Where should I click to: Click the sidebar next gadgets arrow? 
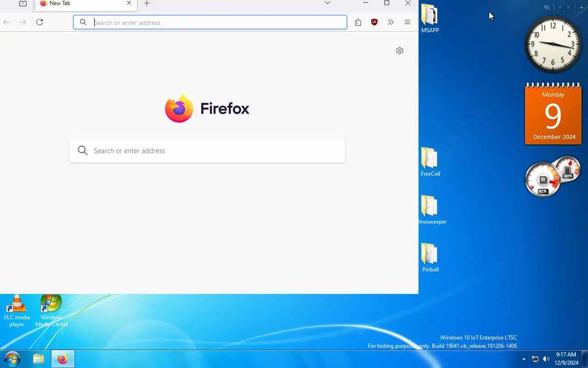pos(569,7)
